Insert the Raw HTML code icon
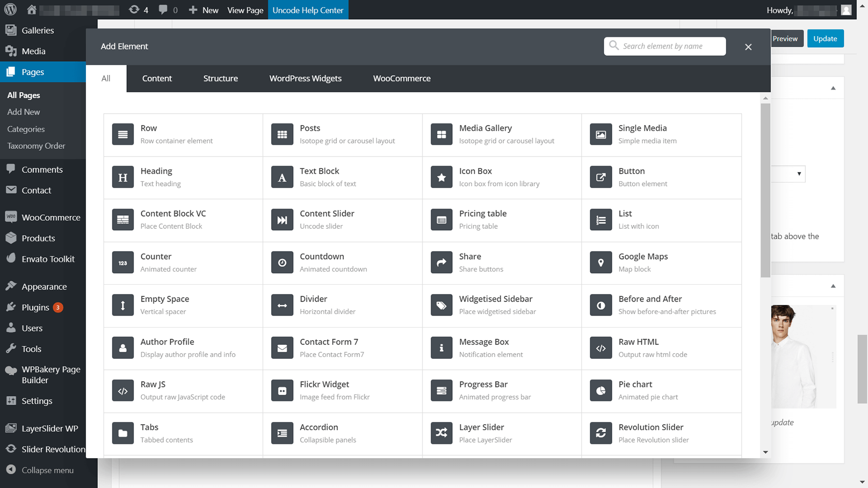The width and height of the screenshot is (868, 488). (601, 348)
